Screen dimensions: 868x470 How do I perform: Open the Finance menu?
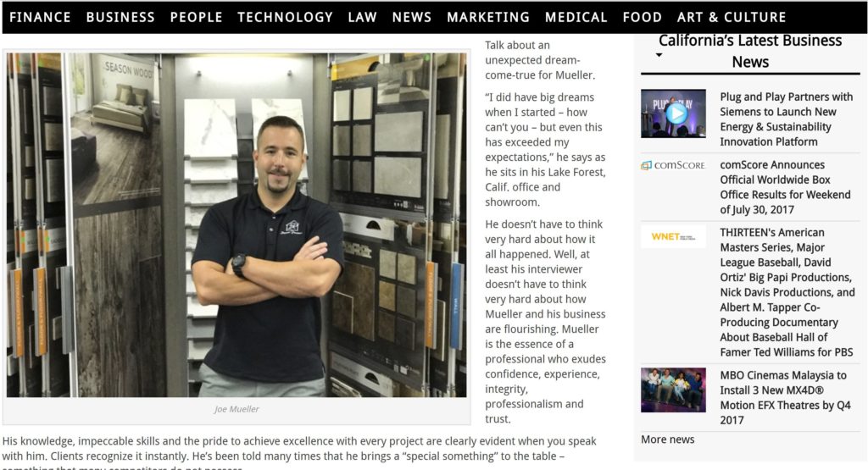[x=40, y=17]
